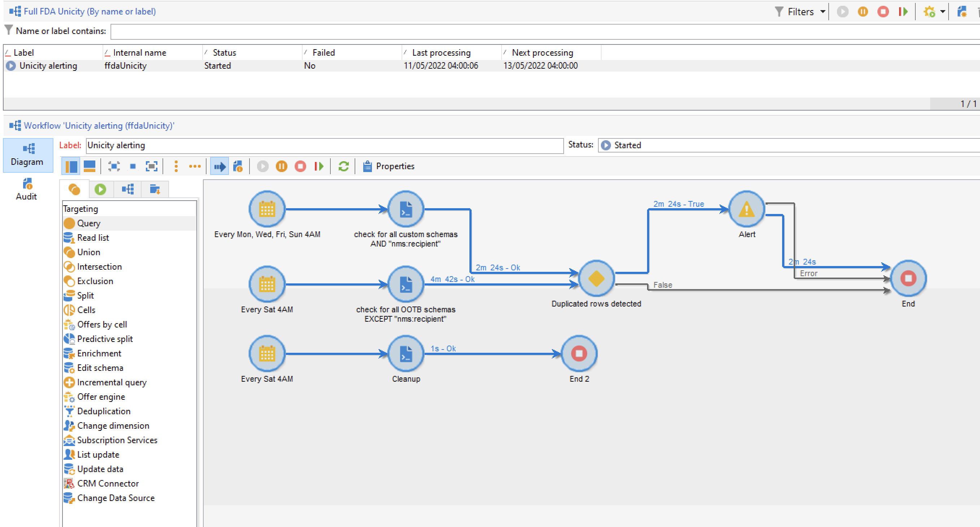Click the Alert warning activity node
The image size is (980, 527).
pos(746,209)
